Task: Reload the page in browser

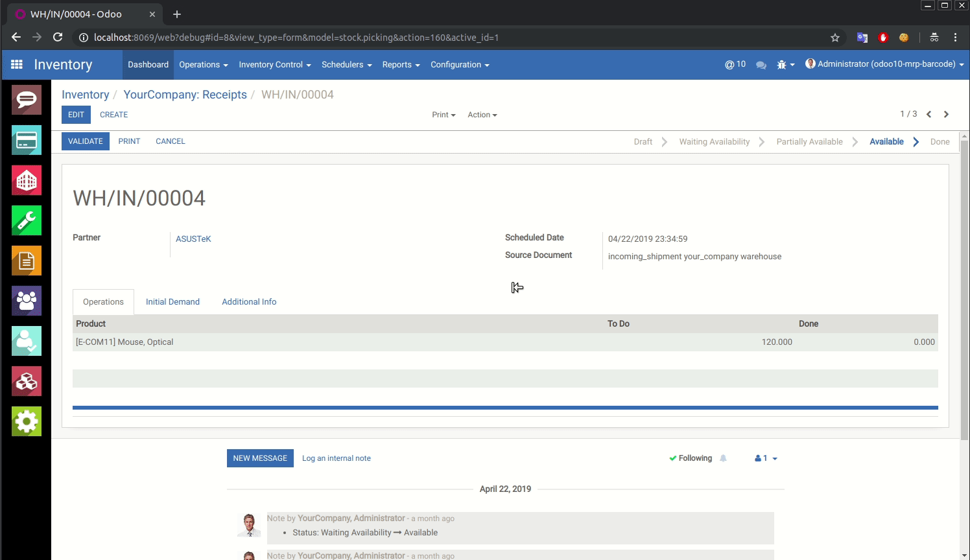Action: 58,38
